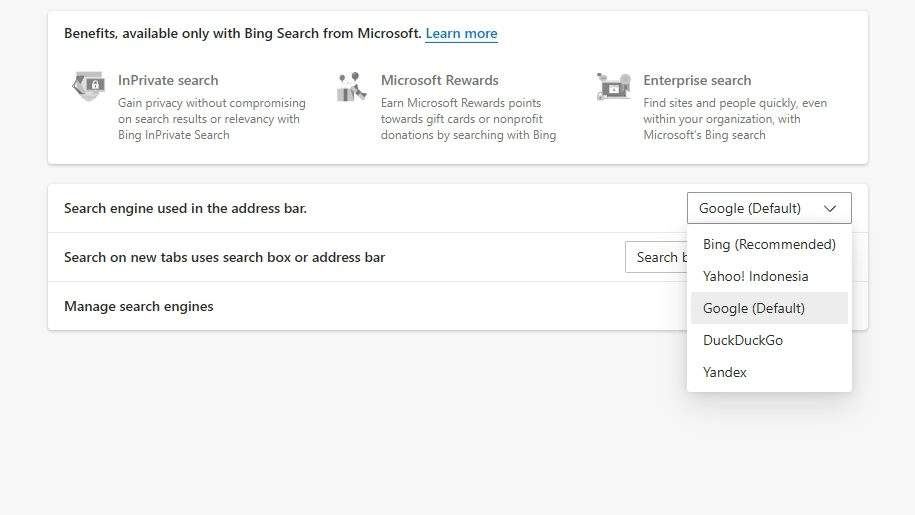This screenshot has height=515, width=915.
Task: Collapse the Google (Default) search engine dropdown
Action: (x=769, y=208)
